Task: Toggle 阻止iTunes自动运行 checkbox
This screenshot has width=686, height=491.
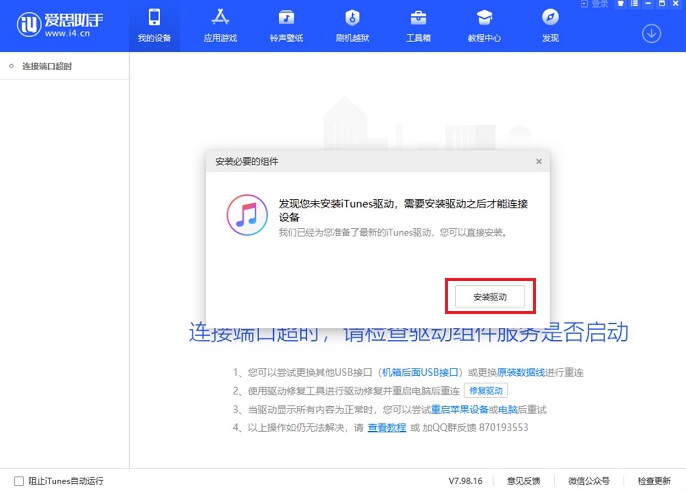Action: (x=18, y=480)
